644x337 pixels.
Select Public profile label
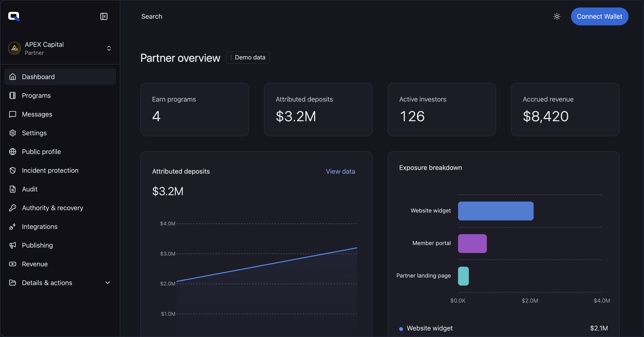[41, 152]
